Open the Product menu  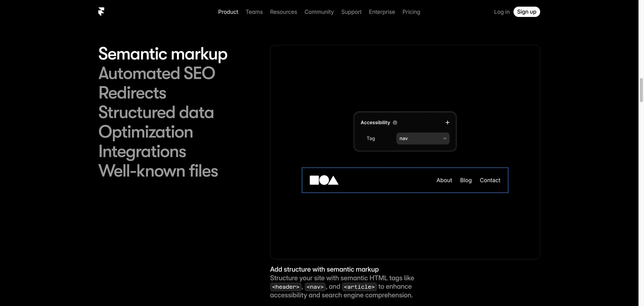228,12
